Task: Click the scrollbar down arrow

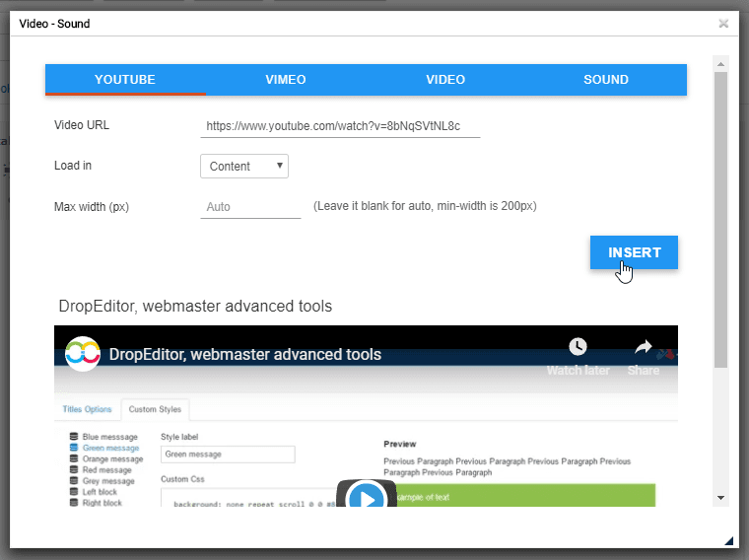Action: click(x=720, y=498)
